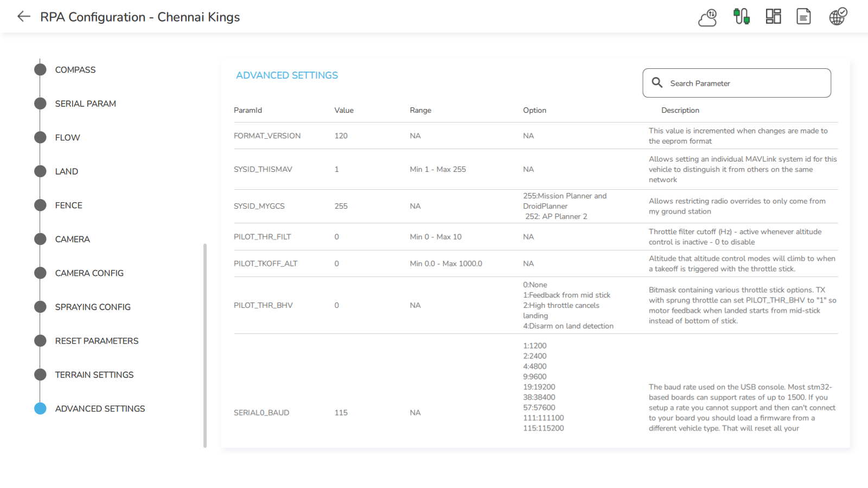Click the Value column header
This screenshot has height=488, width=868.
[344, 110]
